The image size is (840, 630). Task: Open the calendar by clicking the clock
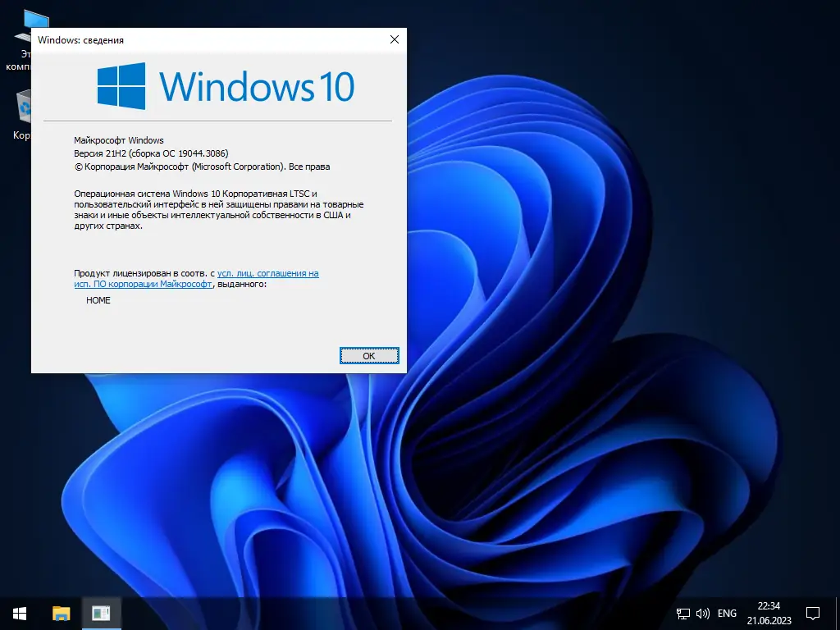(768, 613)
